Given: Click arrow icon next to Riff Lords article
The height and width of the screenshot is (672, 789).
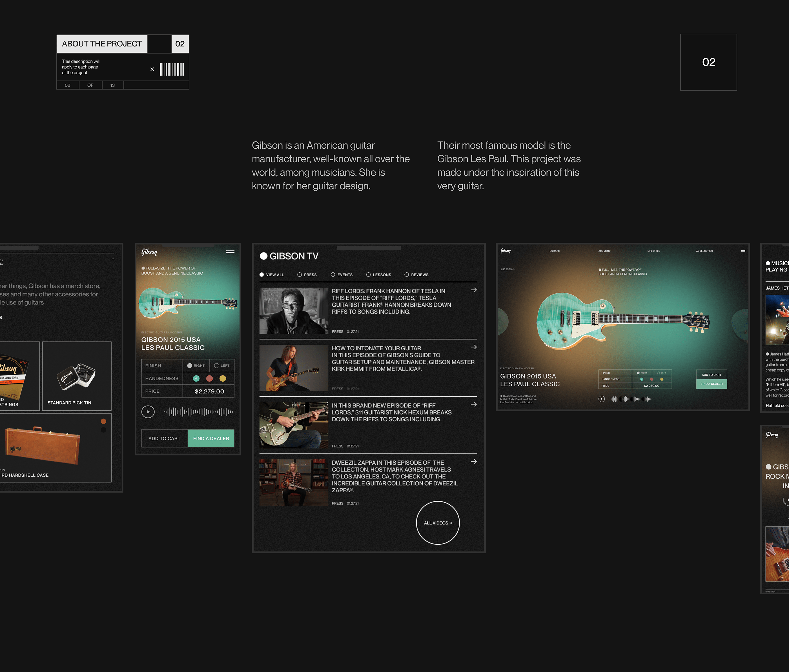Looking at the screenshot, I should point(474,290).
